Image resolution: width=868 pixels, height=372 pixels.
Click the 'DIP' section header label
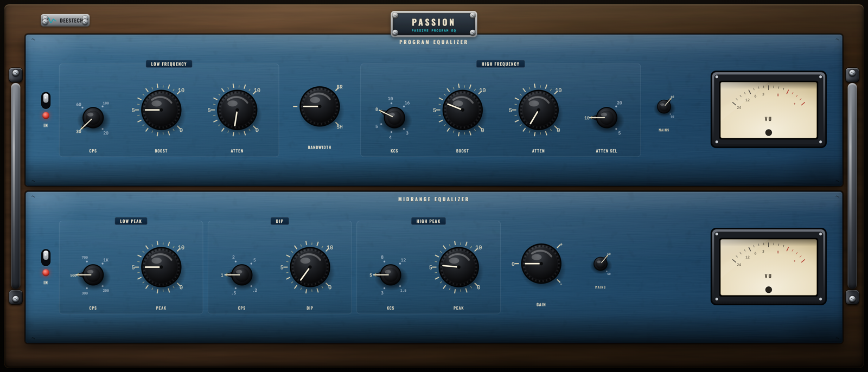tap(279, 221)
